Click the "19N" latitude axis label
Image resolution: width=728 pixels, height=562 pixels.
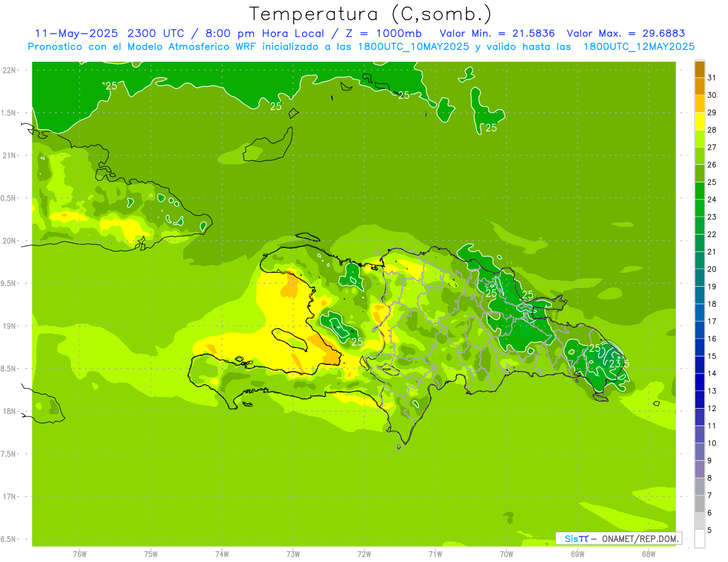click(x=8, y=326)
